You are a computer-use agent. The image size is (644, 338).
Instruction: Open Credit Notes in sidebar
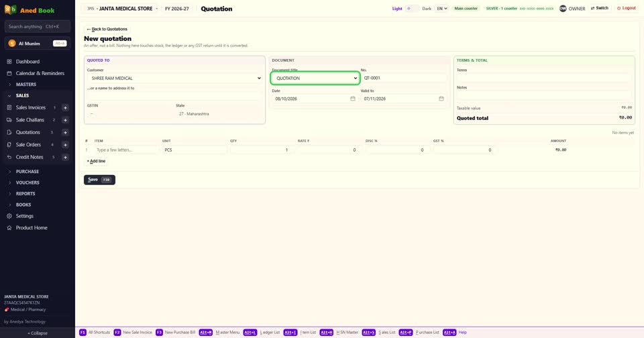pyautogui.click(x=30, y=157)
